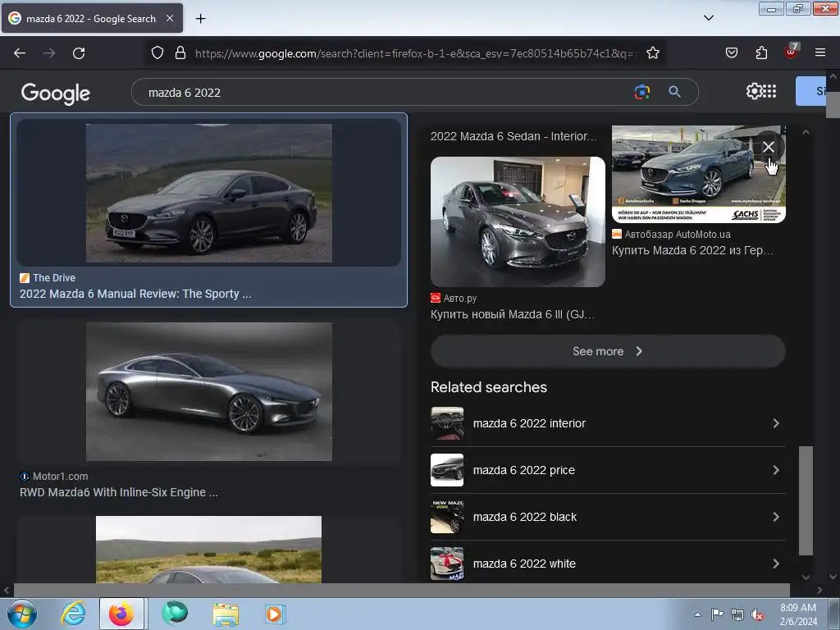Click 2022 Mazda 6 Sedan - Interior title
Screen dimensions: 840x630
[x=514, y=136]
